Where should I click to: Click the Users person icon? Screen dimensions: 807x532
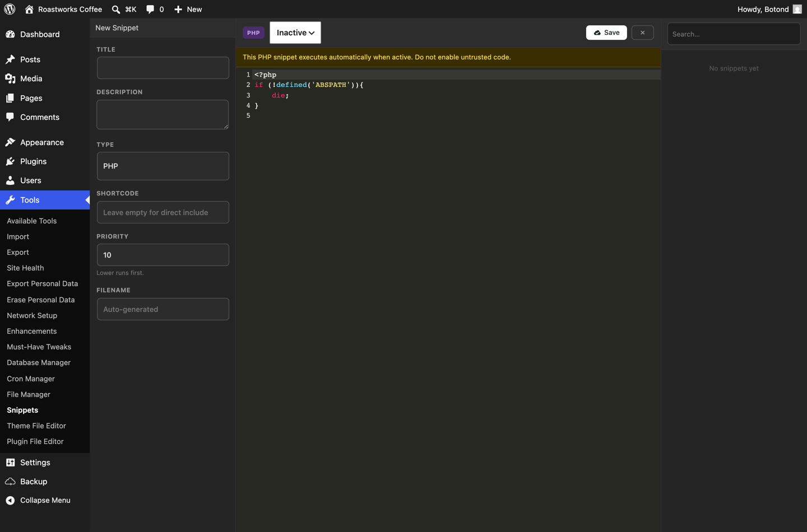coord(10,180)
